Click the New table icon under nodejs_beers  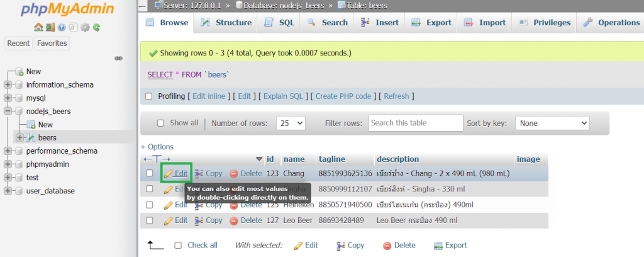31,125
